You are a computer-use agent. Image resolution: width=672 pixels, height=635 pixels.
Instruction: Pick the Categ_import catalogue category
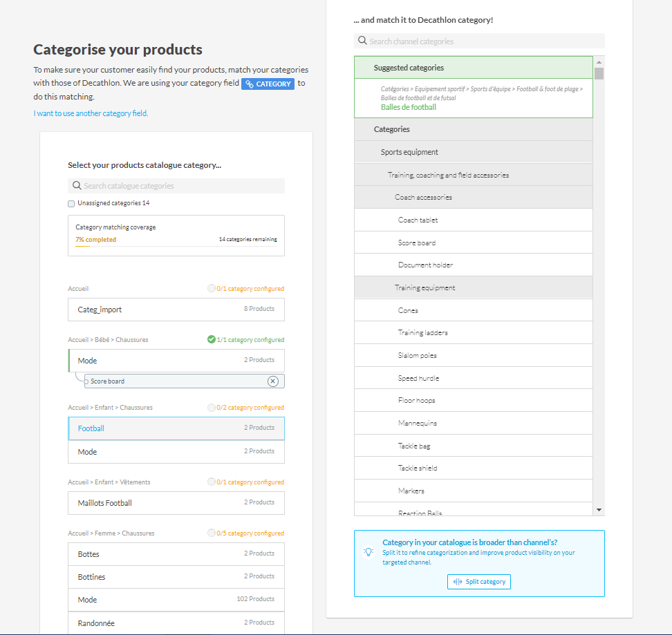pyautogui.click(x=176, y=310)
